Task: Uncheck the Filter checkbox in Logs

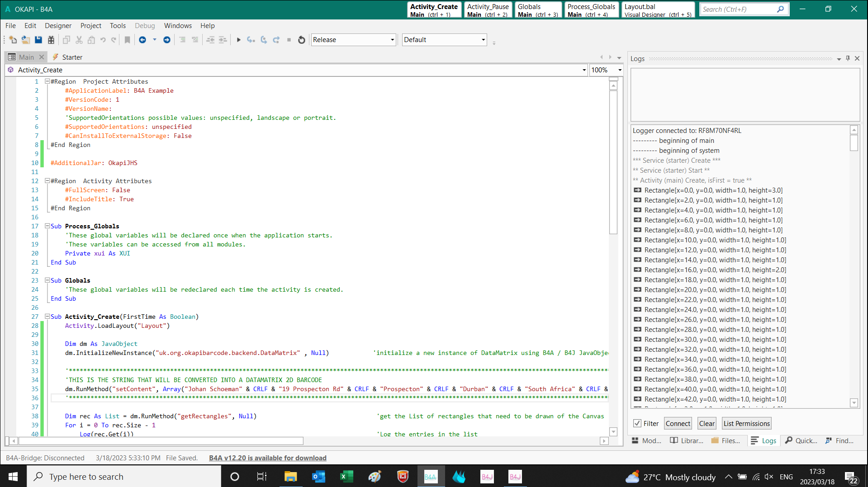Action: 637,423
